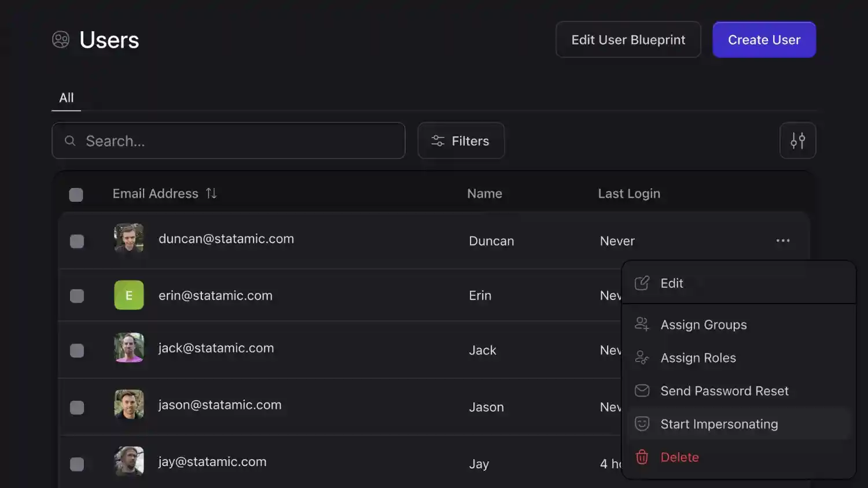Click the Users heading avatar icon
This screenshot has width=868, height=488.
[61, 39]
